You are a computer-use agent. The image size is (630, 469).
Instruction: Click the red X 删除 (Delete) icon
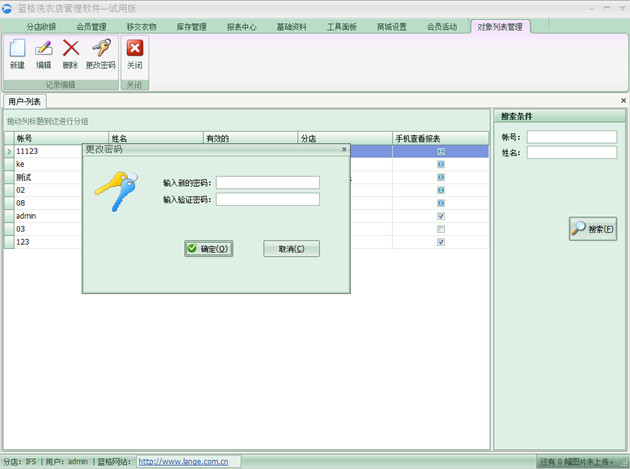tap(70, 48)
